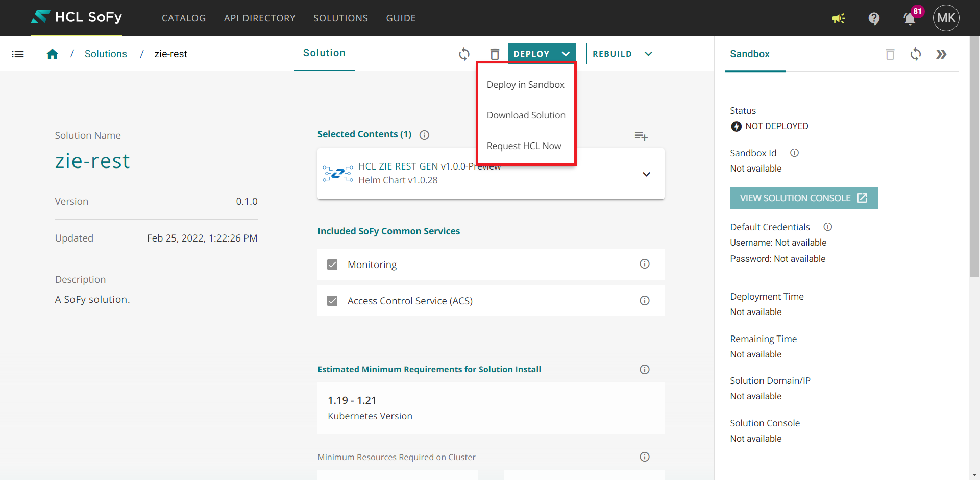Click 'Username: Not available' text
Viewport: 980px width, 480px height.
pyautogui.click(x=778, y=243)
